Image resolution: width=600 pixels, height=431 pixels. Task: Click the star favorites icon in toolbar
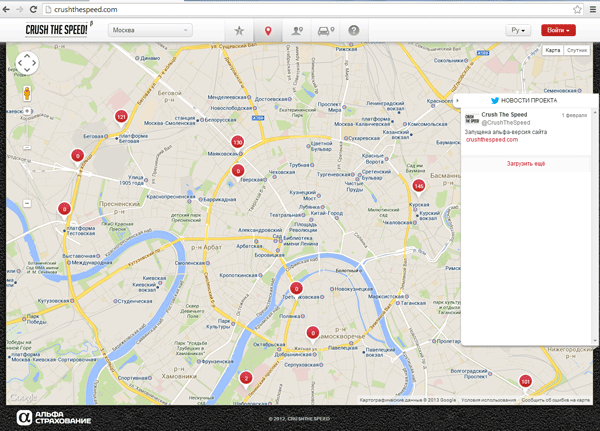[239, 31]
